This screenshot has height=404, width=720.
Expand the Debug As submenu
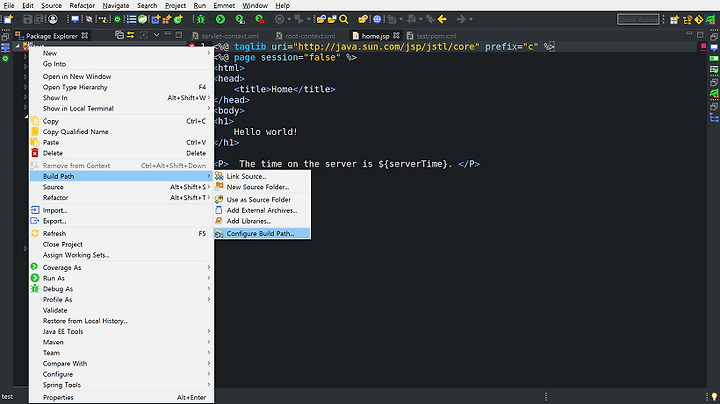click(122, 289)
